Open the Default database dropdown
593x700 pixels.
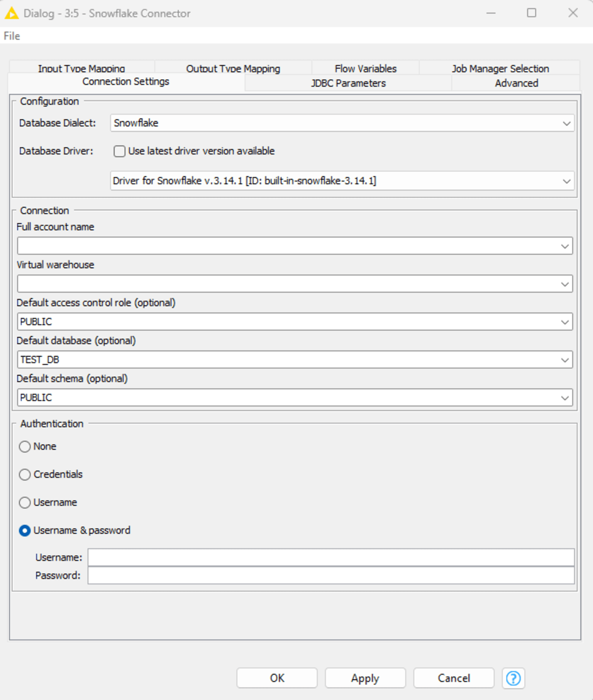point(565,360)
